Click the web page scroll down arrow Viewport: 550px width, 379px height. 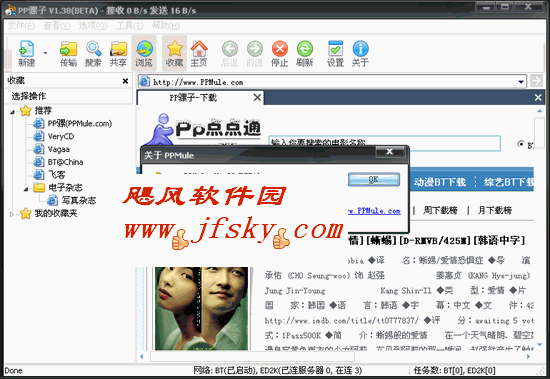coord(539,345)
